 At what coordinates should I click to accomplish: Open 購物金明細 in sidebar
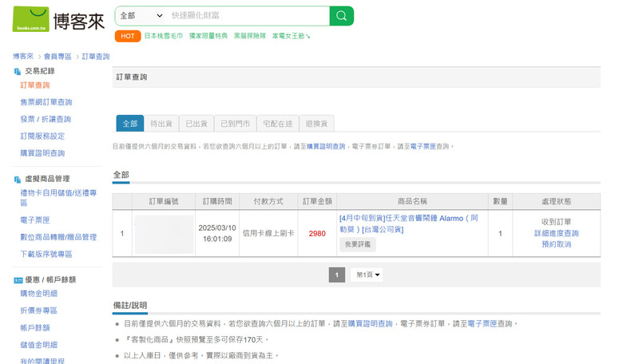(38, 294)
